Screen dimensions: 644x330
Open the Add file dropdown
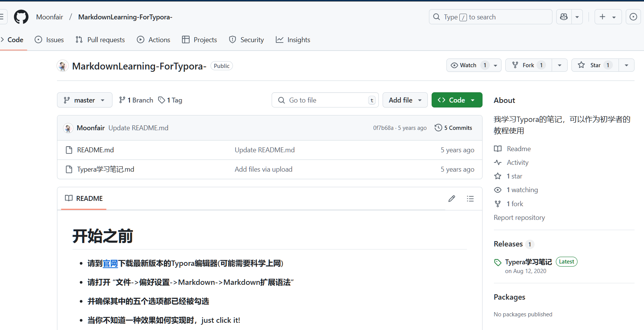pyautogui.click(x=405, y=100)
